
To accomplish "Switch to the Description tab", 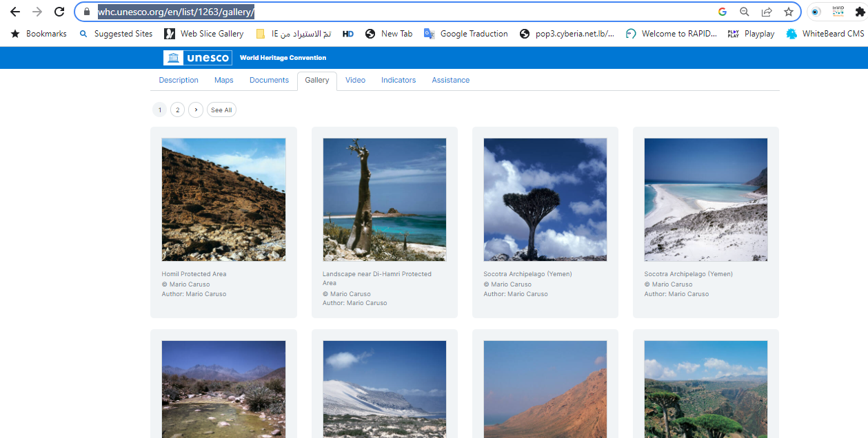I will click(x=179, y=81).
